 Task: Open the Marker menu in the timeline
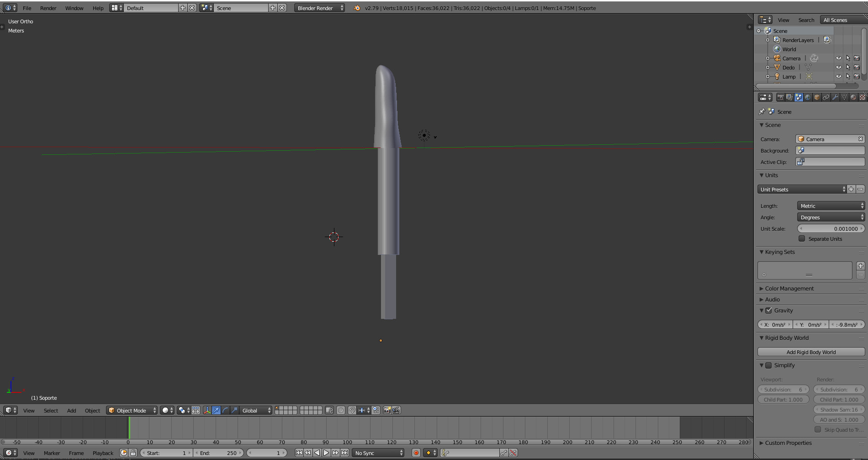[52, 453]
